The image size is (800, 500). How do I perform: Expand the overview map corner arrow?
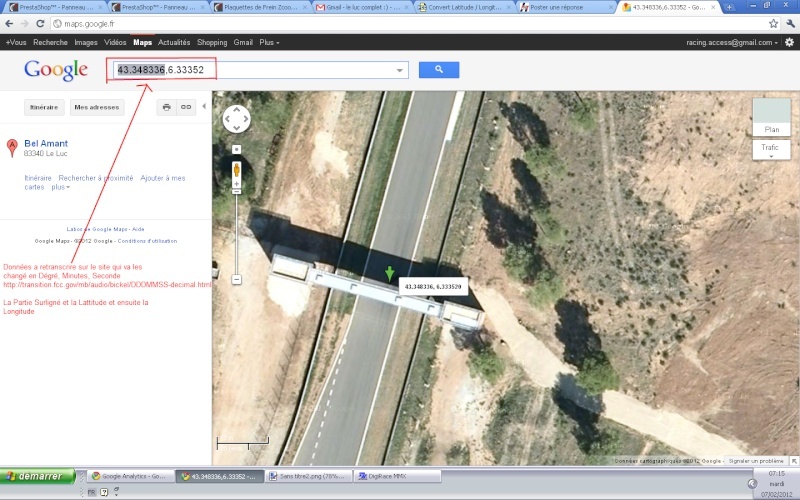pyautogui.click(x=794, y=461)
